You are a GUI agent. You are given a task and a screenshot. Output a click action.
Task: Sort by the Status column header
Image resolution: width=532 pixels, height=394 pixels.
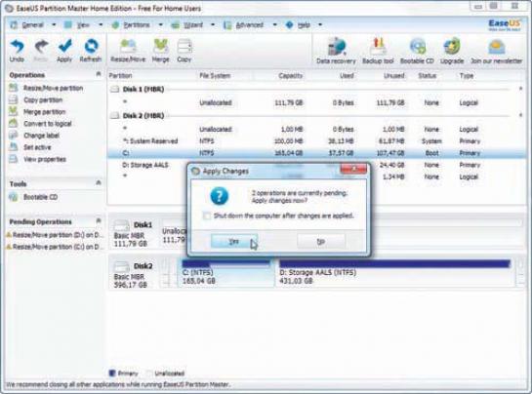click(x=428, y=76)
